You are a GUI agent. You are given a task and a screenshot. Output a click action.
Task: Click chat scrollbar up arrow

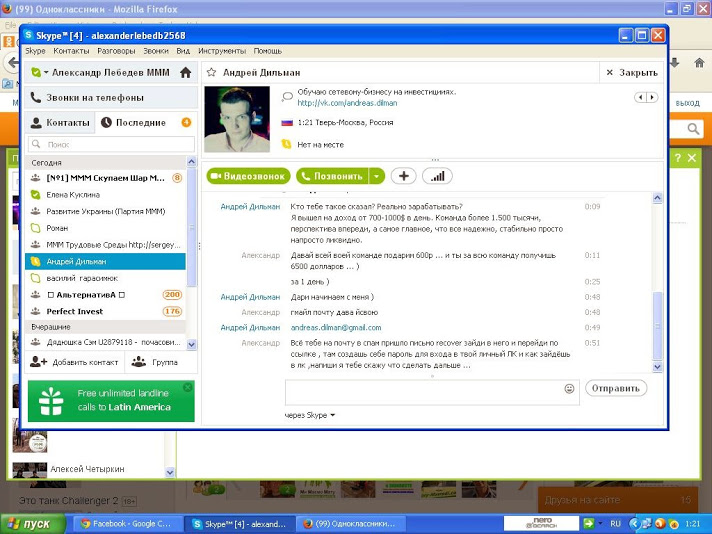(x=657, y=198)
